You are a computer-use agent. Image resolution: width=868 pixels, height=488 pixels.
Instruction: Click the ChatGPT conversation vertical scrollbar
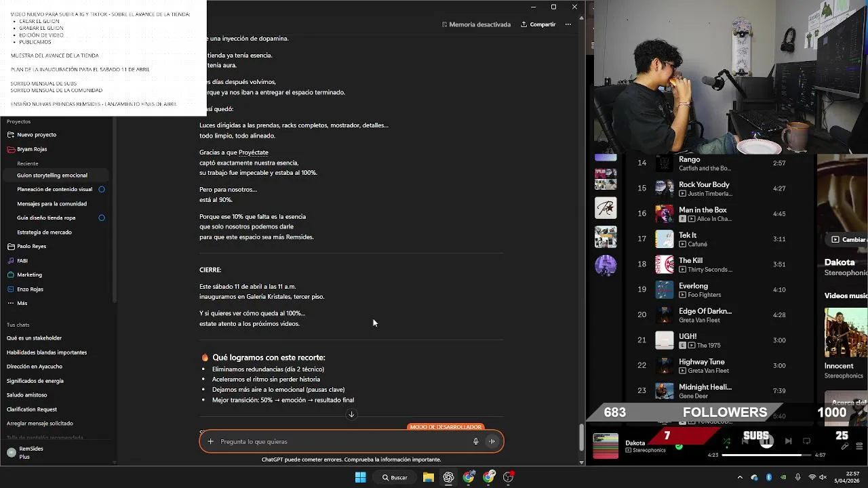581,438
